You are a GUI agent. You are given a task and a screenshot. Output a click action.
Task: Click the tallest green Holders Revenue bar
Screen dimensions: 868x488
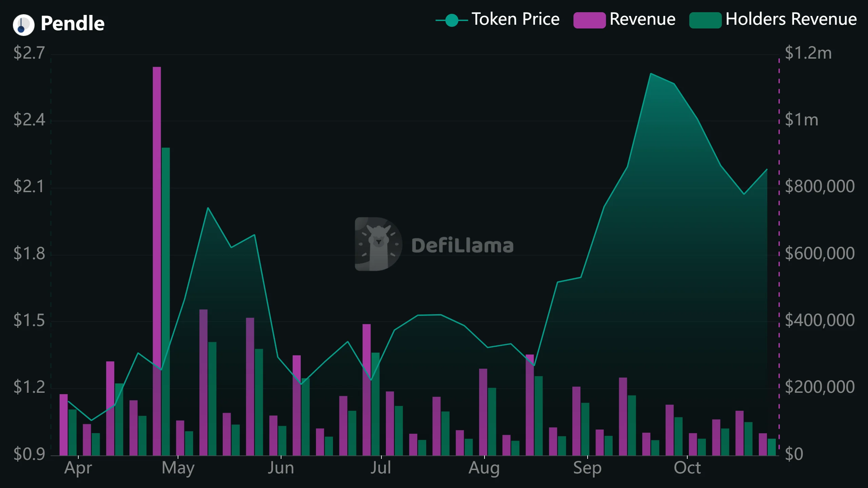[x=165, y=302]
